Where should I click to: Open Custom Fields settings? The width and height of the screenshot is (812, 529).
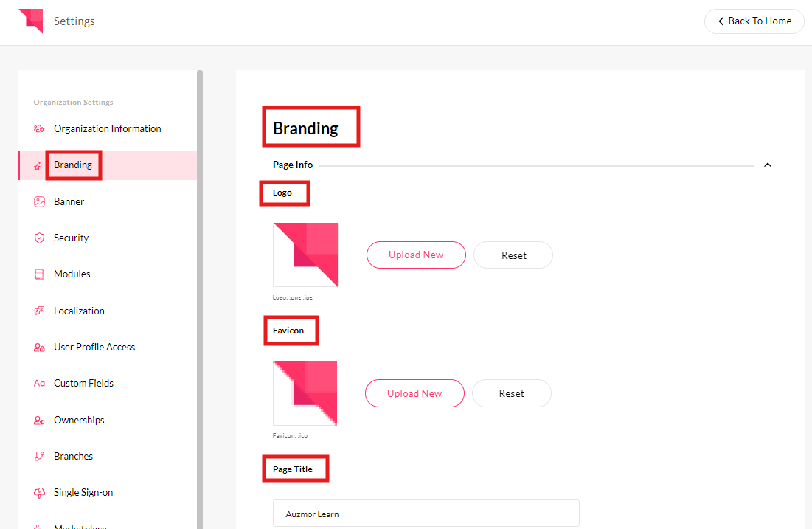tap(108, 384)
